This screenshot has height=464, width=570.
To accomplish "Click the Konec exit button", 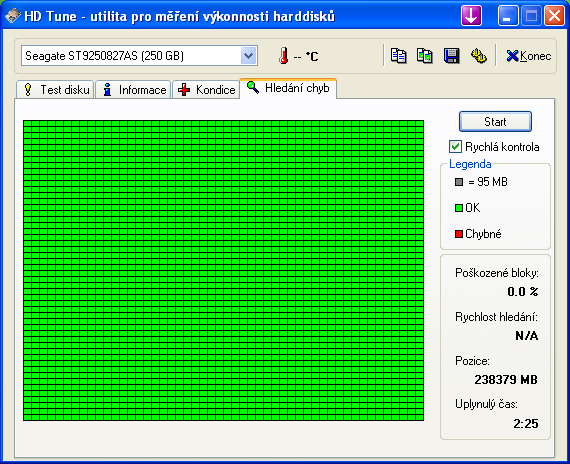I will tap(529, 56).
